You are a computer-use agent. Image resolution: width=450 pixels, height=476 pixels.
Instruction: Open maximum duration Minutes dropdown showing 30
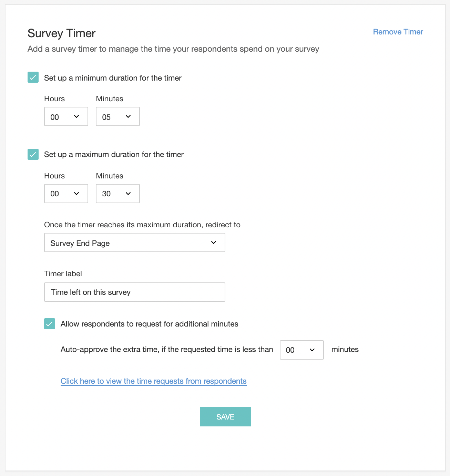tap(118, 194)
